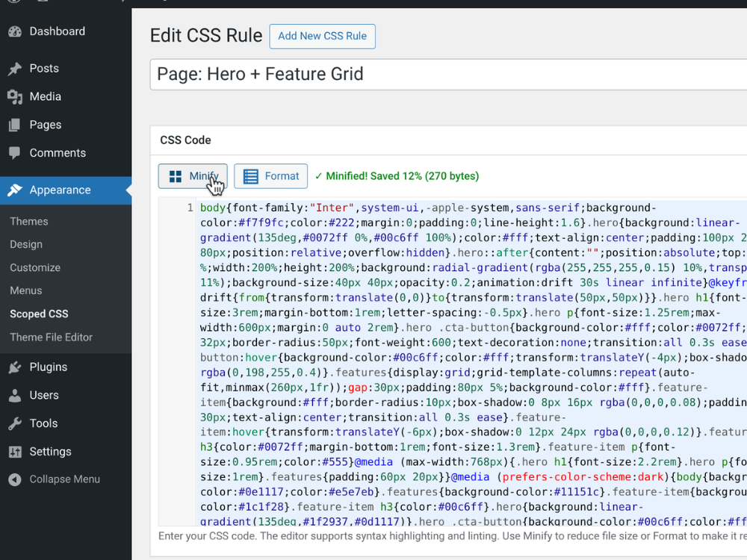The width and height of the screenshot is (747, 560).
Task: Open the Settings menu label
Action: point(50,452)
